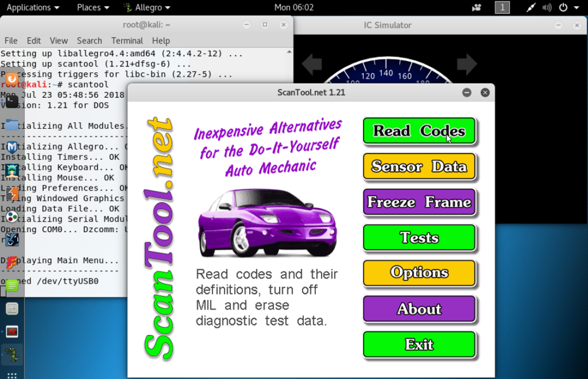Image resolution: width=588 pixels, height=379 pixels.
Task: Launch Firefox from the dock
Action: pos(12,78)
